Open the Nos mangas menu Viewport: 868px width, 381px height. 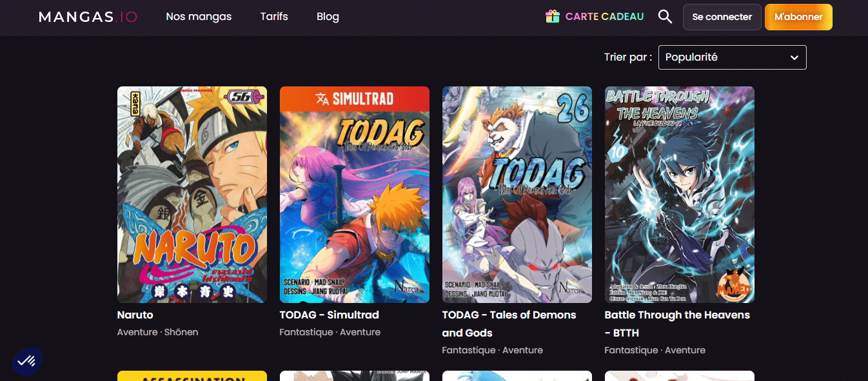[199, 17]
